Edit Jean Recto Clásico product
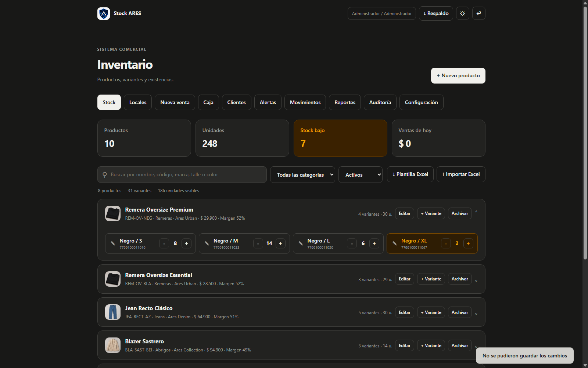The image size is (588, 368). pos(405,312)
